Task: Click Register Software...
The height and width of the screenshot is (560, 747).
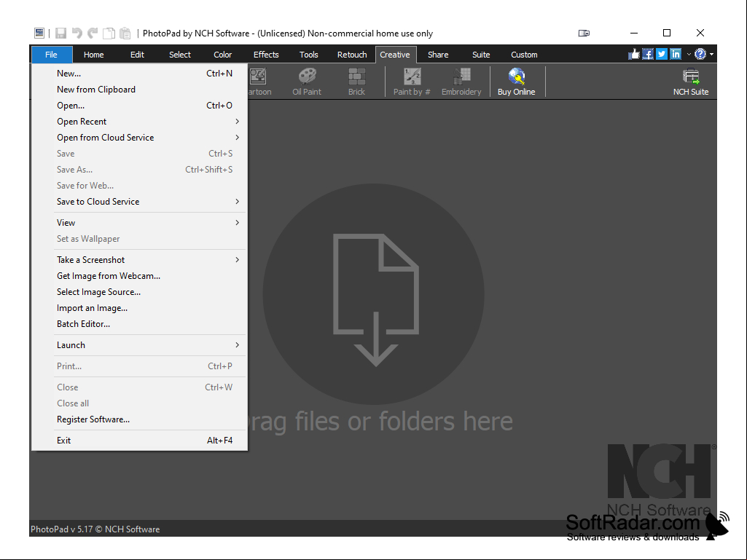Action: pyautogui.click(x=140, y=419)
